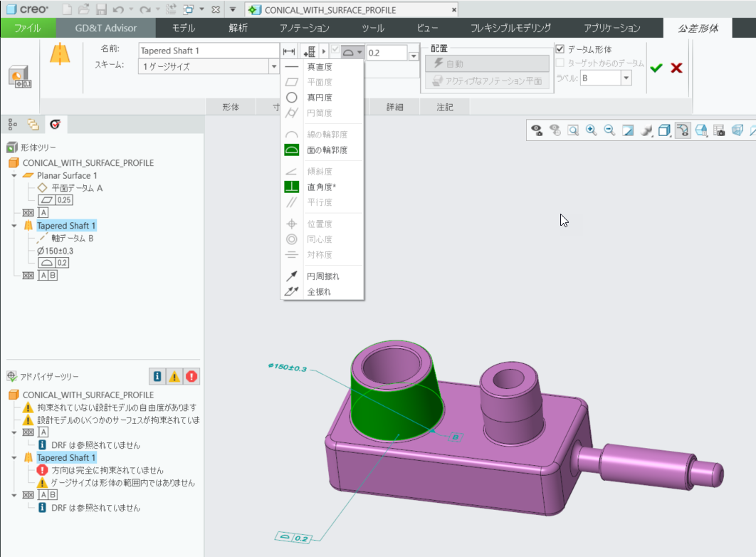Click the ゲージサイズは形体の範囲内ではありません warning

tap(123, 483)
